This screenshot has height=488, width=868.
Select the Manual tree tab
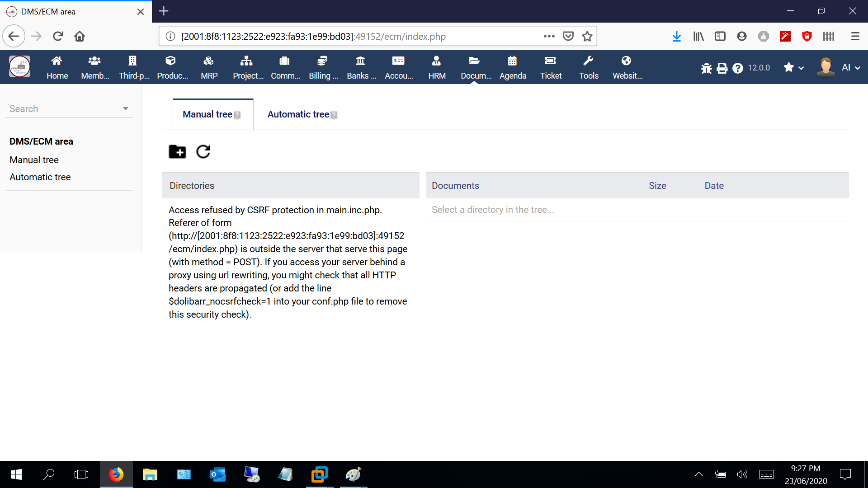(208, 114)
